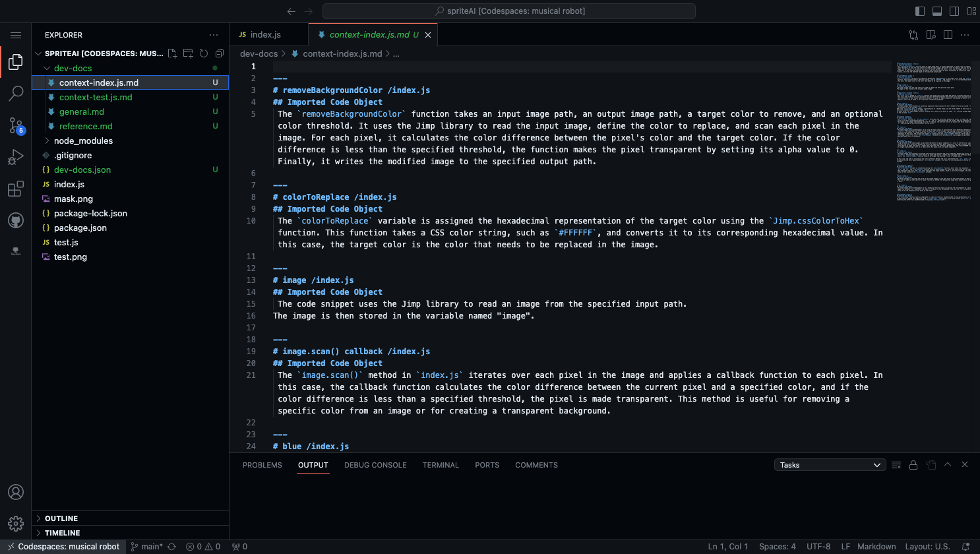The image size is (980, 554).
Task: Open the GitHub view in activity bar
Action: click(16, 221)
